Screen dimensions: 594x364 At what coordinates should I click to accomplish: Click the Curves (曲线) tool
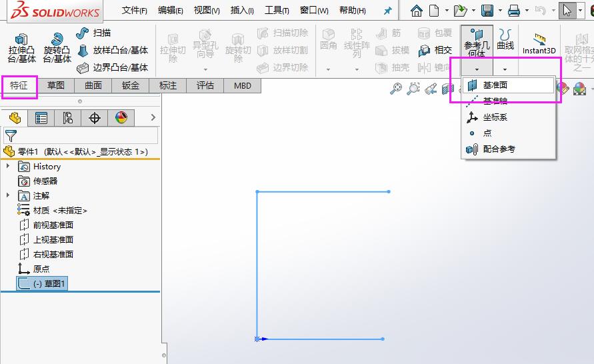click(505, 39)
